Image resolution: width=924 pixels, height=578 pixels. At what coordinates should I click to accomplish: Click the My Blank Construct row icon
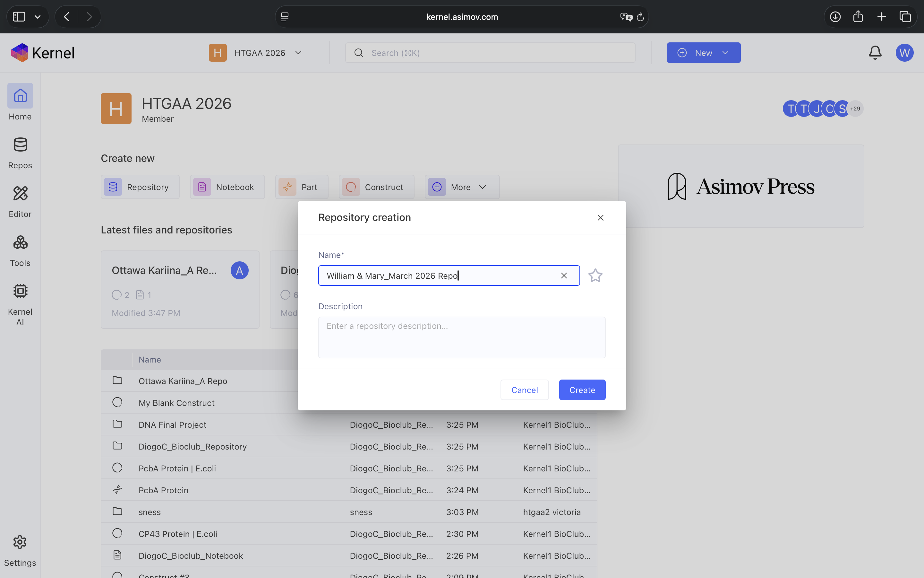point(118,402)
